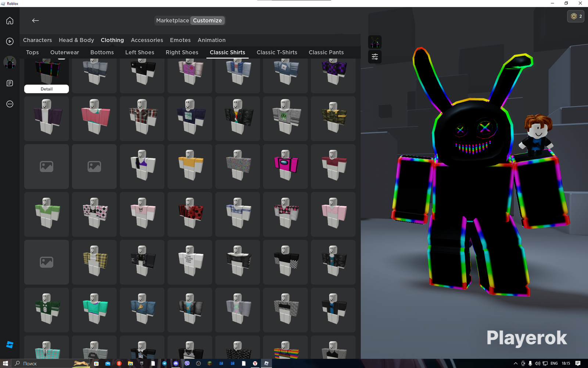Image resolution: width=588 pixels, height=368 pixels.
Task: Switch to Customize view
Action: 207,21
